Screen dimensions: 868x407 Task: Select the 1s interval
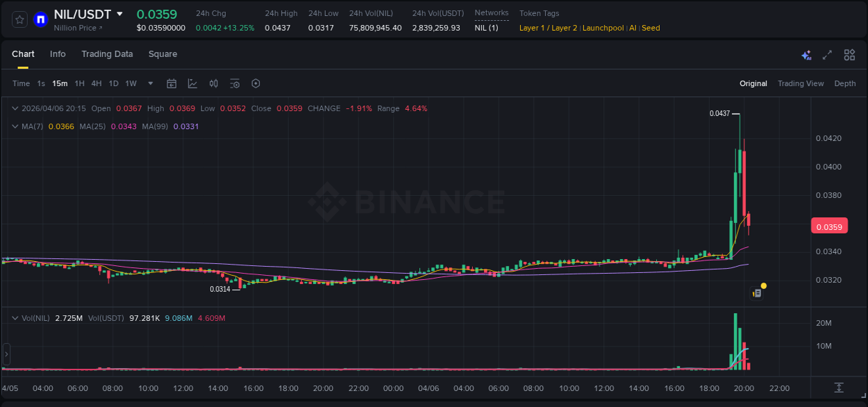(x=41, y=83)
